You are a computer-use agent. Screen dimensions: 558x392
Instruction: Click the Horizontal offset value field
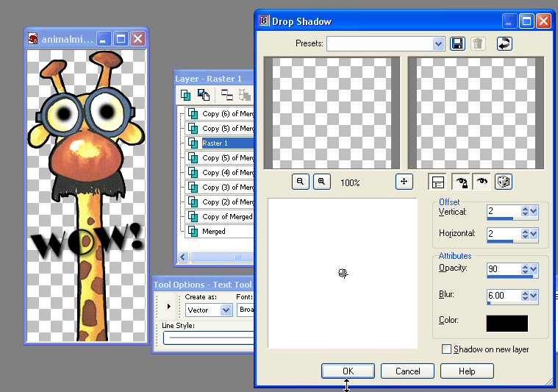(504, 233)
